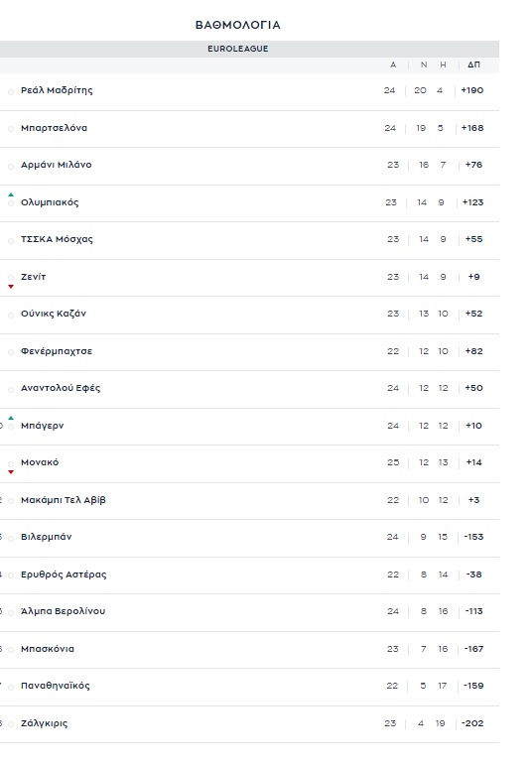Click the circle icon beside Ζάλγκιρις
Image resolution: width=532 pixels, height=766 pixels.
point(11,725)
